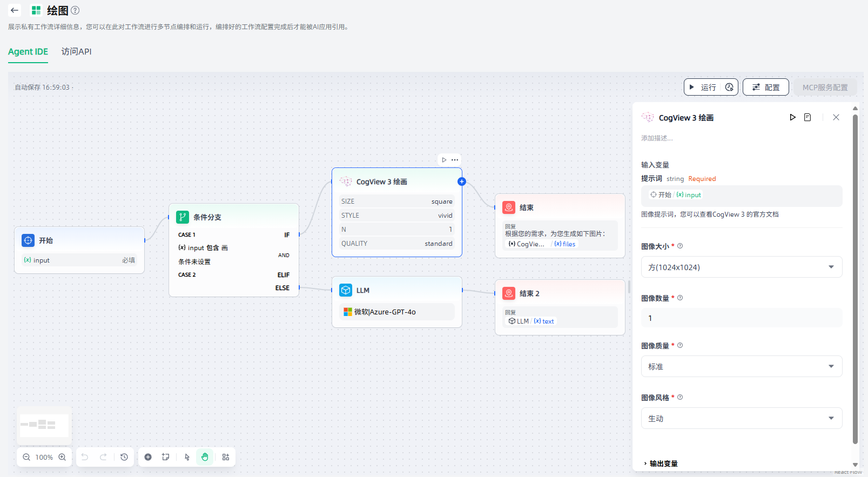
Task: Click the auto-arrange layout icon
Action: (226, 457)
